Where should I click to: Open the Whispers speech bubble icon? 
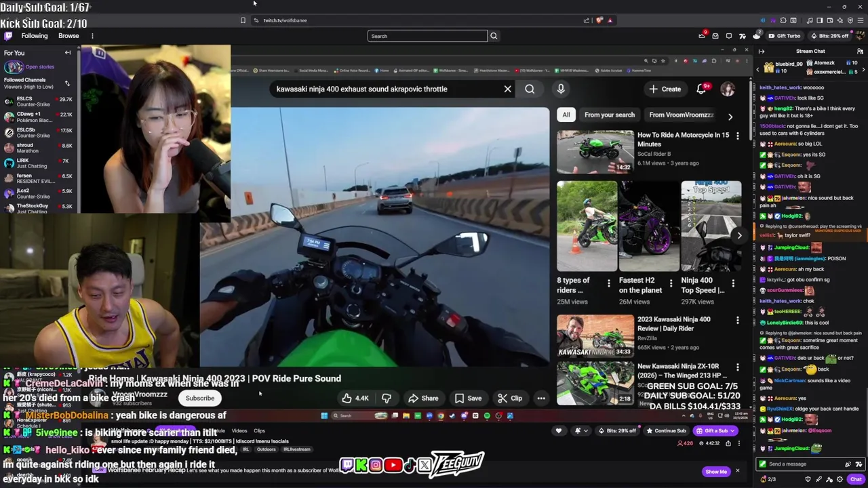point(729,36)
